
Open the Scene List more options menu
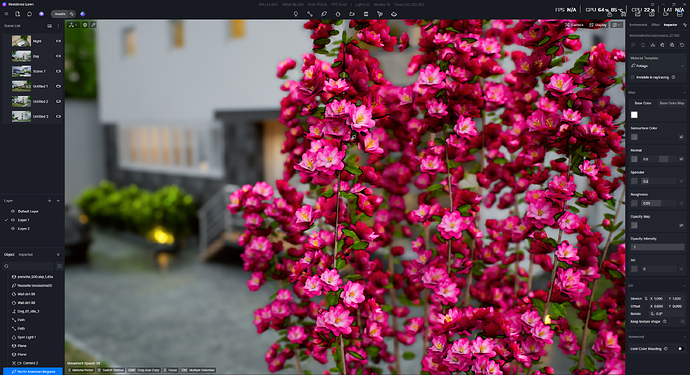58,26
